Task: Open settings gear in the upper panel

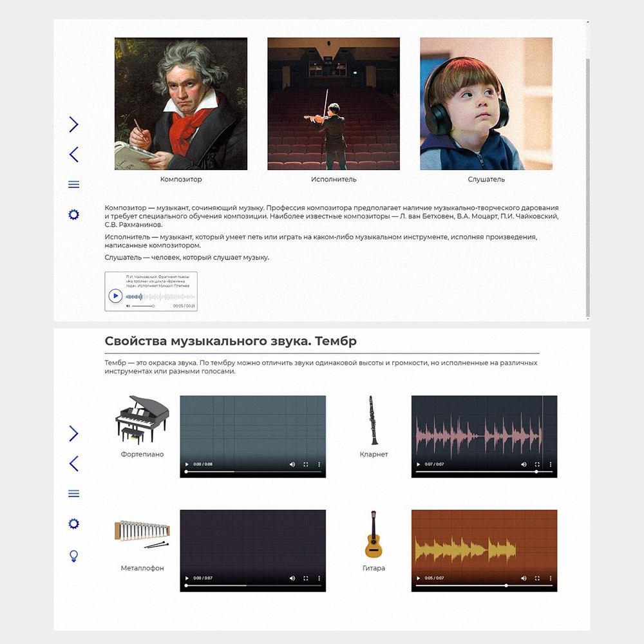Action: pos(73,214)
